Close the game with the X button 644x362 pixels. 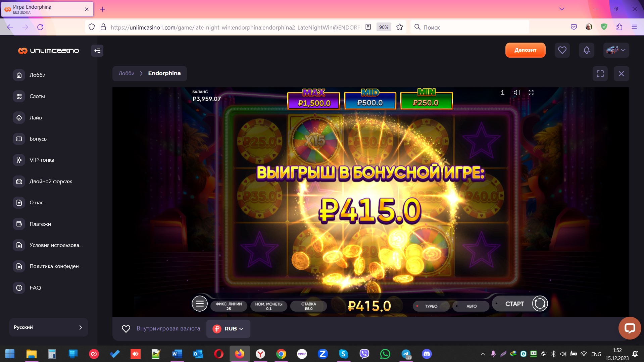622,73
